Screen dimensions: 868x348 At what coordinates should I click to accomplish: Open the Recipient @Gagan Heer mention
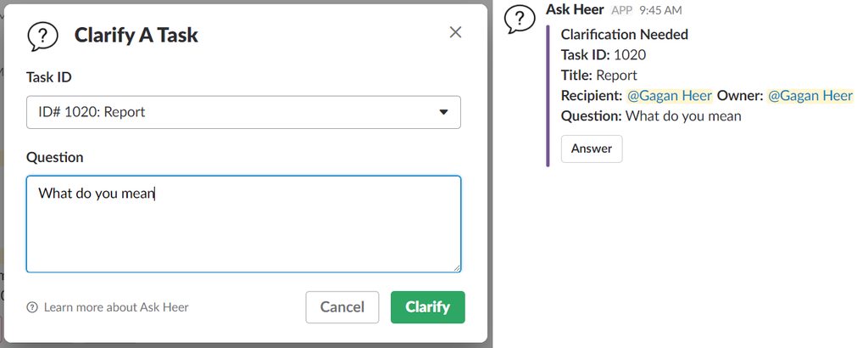(x=670, y=95)
